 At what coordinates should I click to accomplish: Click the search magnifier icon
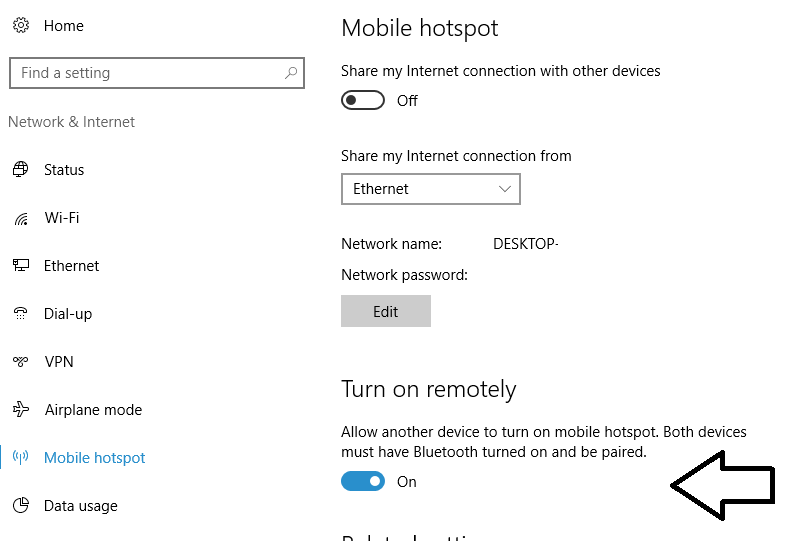click(291, 73)
